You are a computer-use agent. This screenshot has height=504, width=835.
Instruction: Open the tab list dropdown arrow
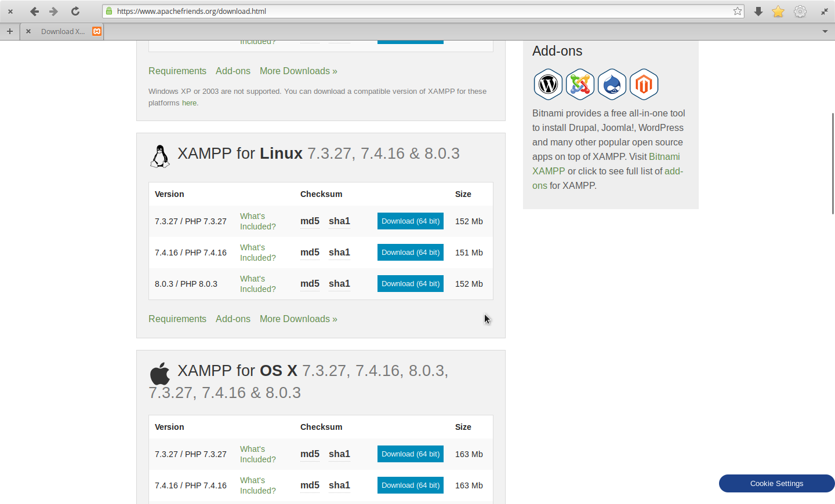[825, 31]
